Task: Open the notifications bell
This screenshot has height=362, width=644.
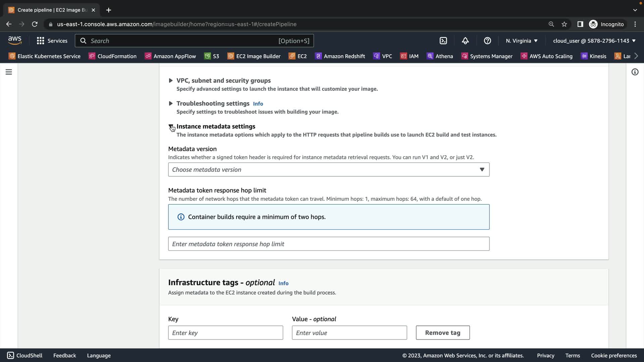Action: 465,41
